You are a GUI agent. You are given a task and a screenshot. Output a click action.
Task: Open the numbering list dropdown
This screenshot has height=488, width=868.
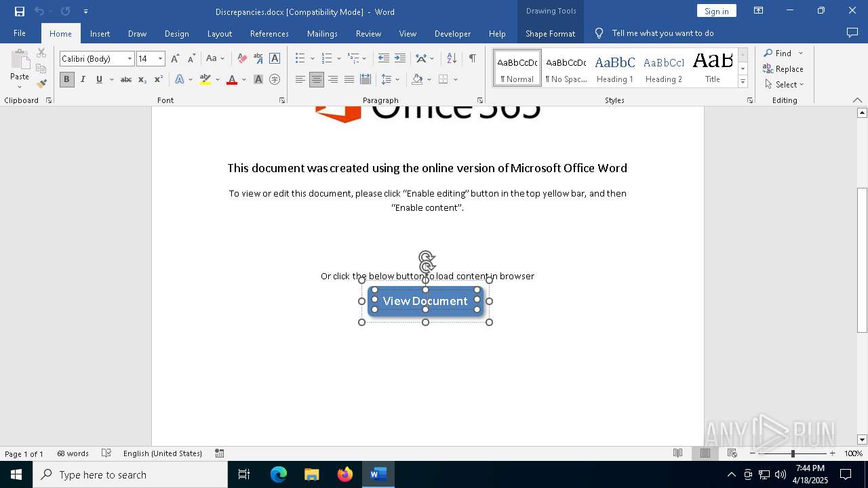coord(338,59)
